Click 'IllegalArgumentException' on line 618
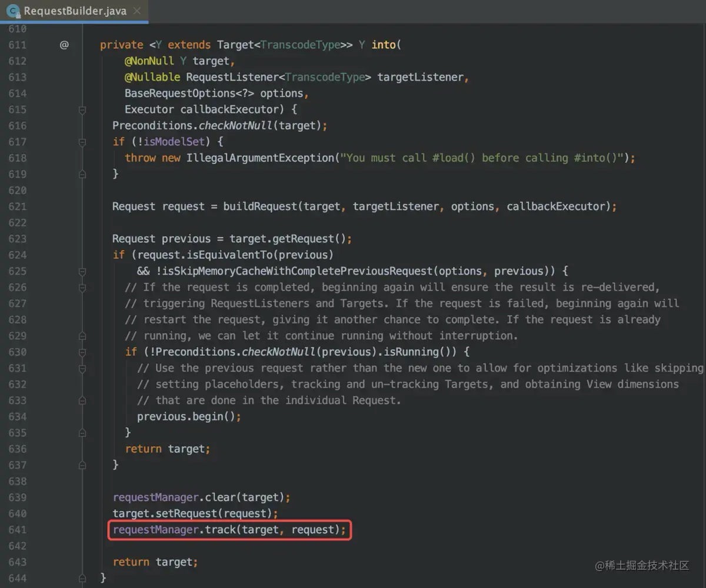The height and width of the screenshot is (588, 706). [x=261, y=158]
